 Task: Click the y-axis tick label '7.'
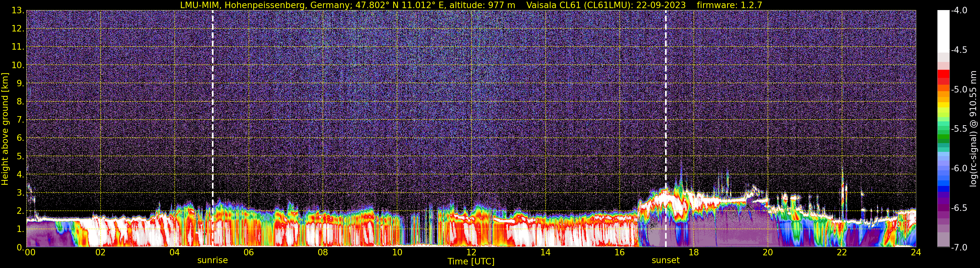tap(20, 120)
